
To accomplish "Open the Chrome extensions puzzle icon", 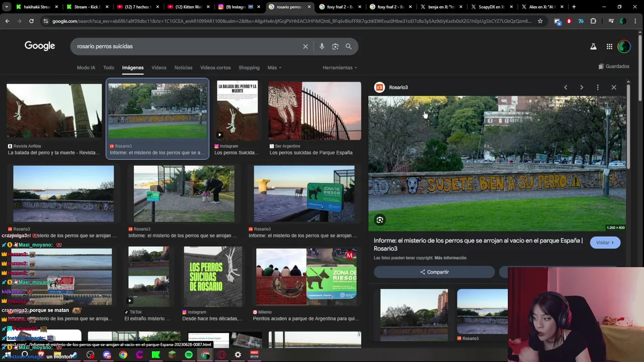I will coord(593,21).
